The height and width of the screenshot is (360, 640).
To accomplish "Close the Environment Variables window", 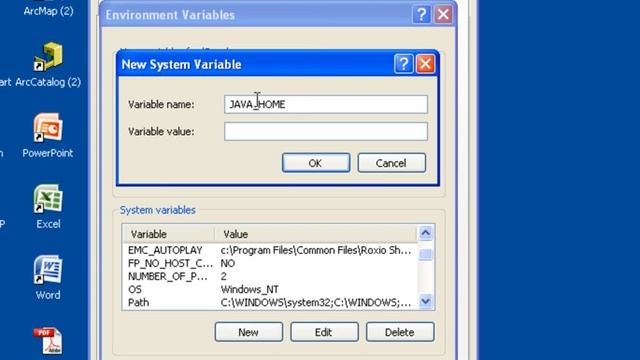I will pyautogui.click(x=443, y=15).
